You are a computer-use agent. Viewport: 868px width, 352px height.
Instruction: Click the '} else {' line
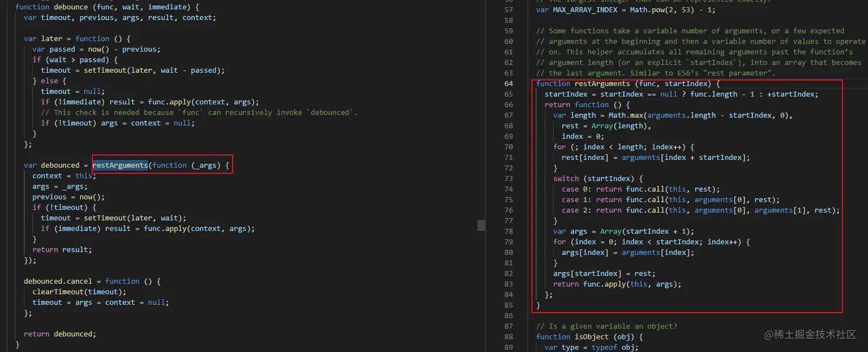coord(49,81)
